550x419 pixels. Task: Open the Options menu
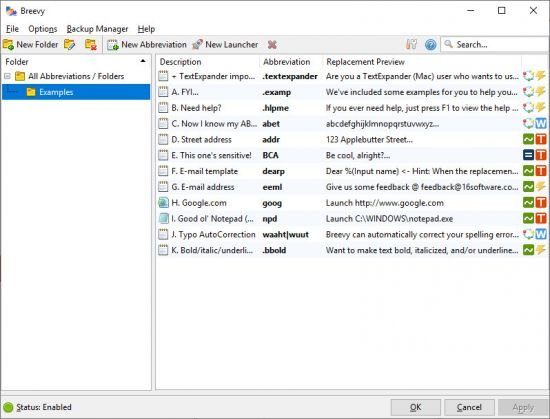[42, 29]
